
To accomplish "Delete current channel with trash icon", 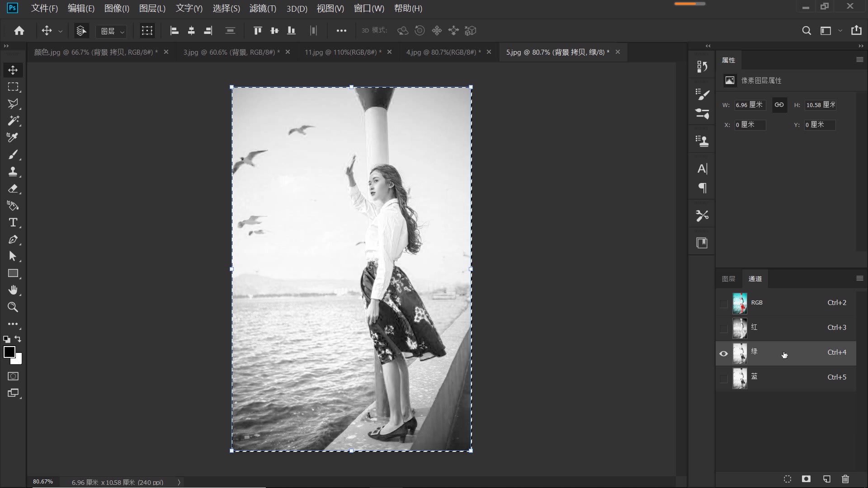I will (845, 479).
